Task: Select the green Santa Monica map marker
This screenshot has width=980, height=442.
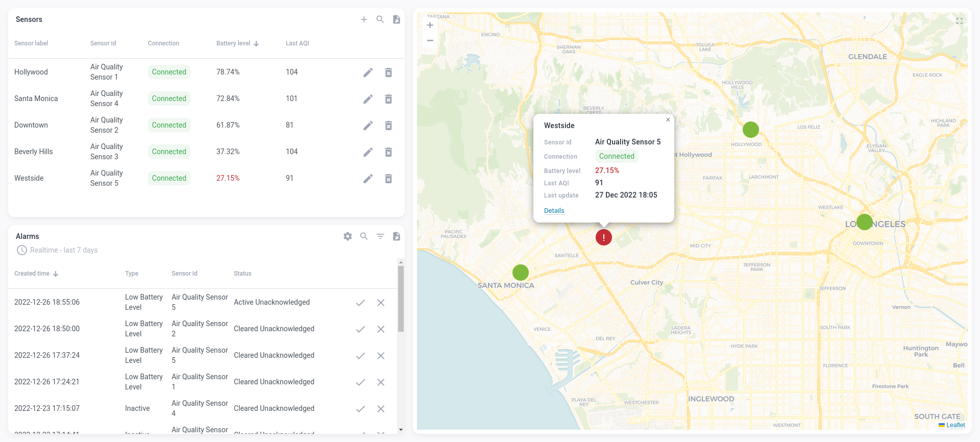Action: 521,273
